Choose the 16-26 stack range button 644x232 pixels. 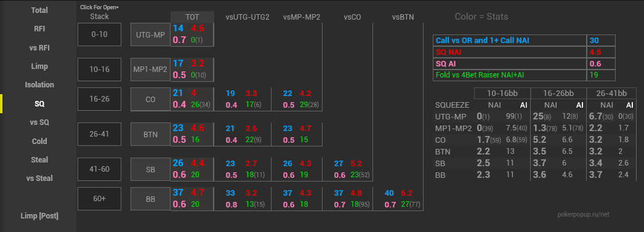click(x=99, y=99)
